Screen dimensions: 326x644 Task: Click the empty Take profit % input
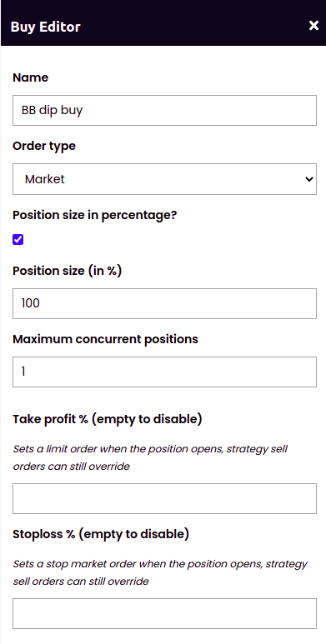(164, 498)
